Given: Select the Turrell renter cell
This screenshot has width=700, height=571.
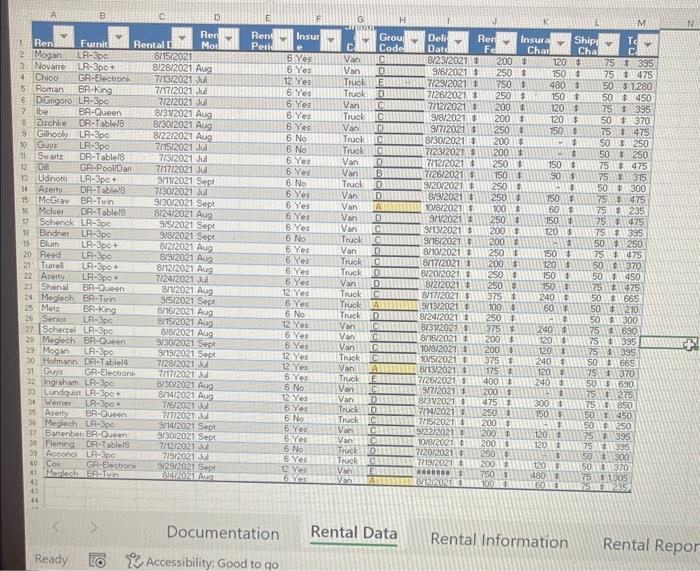Looking at the screenshot, I should (x=61, y=265).
